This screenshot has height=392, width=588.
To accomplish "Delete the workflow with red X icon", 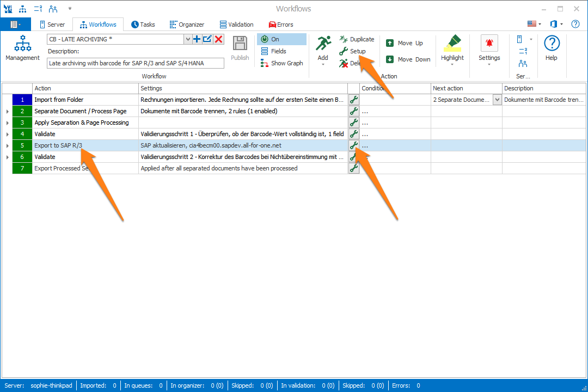I will coord(218,39).
